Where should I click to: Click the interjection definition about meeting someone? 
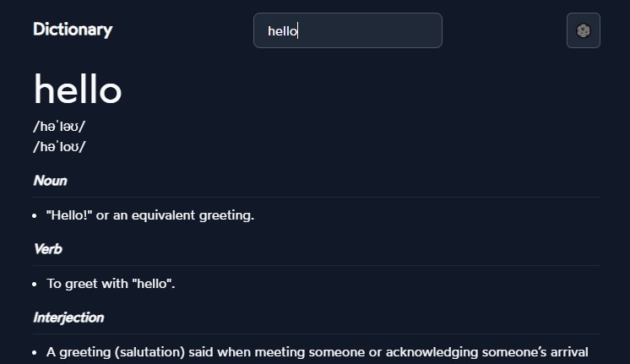pyautogui.click(x=317, y=352)
